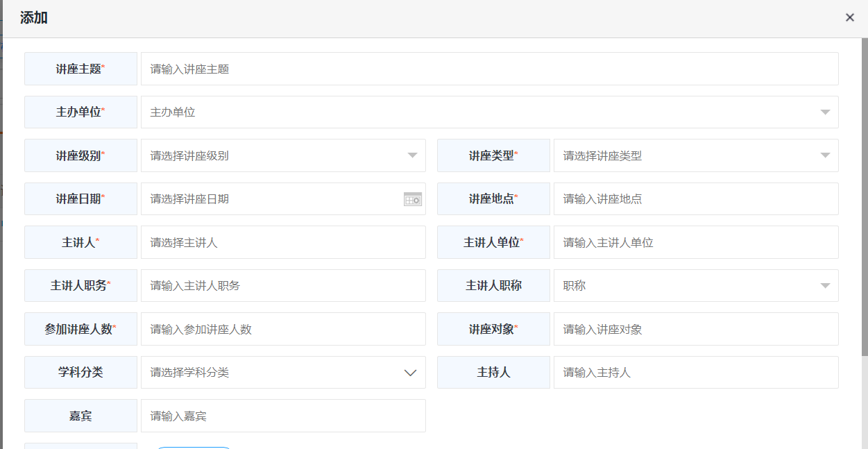Select the 主讲人 input field

[x=283, y=242]
